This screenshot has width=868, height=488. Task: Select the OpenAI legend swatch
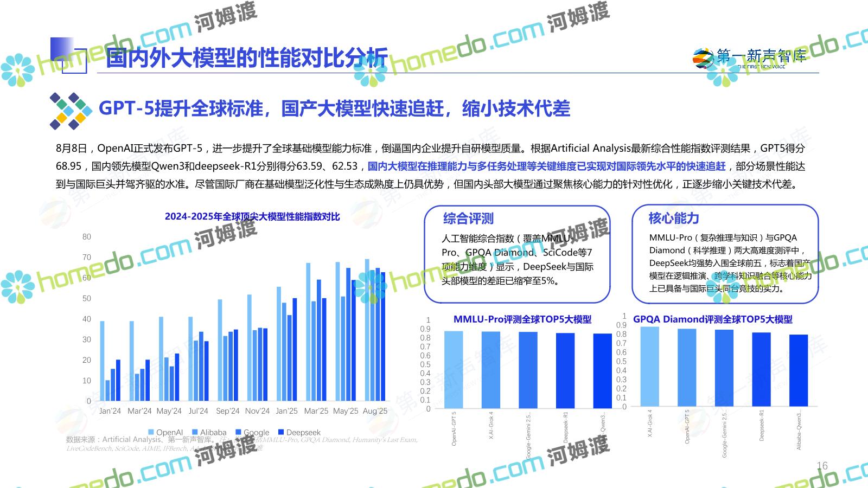point(151,432)
